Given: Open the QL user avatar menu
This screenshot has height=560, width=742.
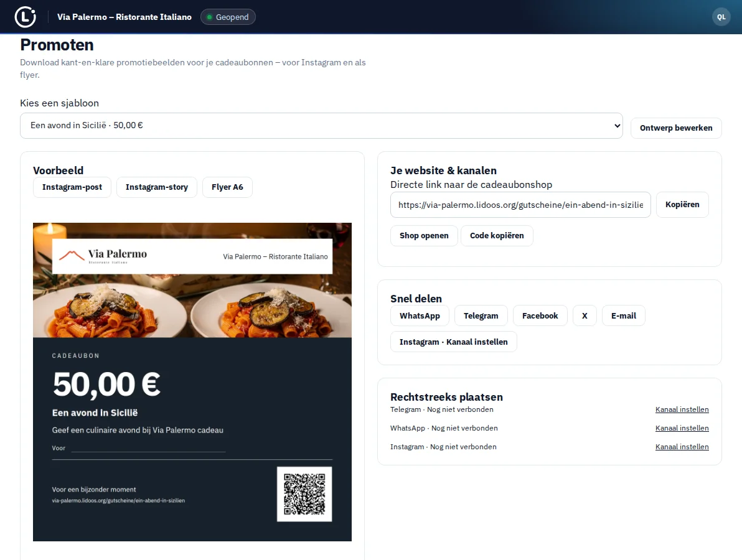Looking at the screenshot, I should (x=721, y=17).
